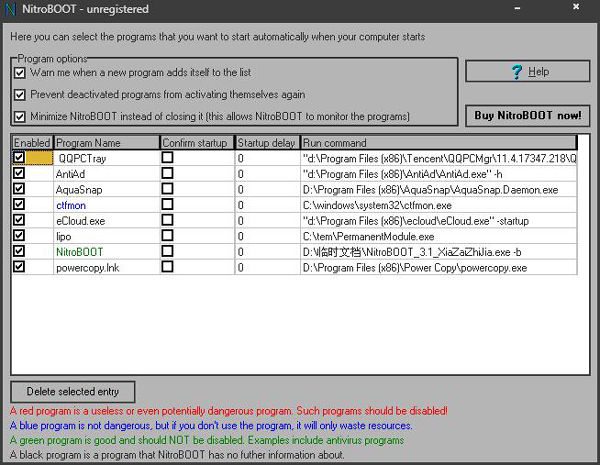Check Confirm startup for AquaSnap

[x=167, y=189]
